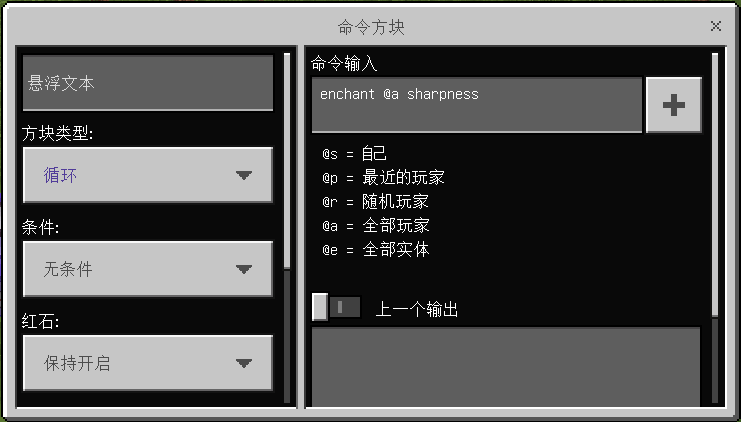Click the @a = 全部玩家 selector hint
Screen dimensions: 741x422
coord(375,225)
